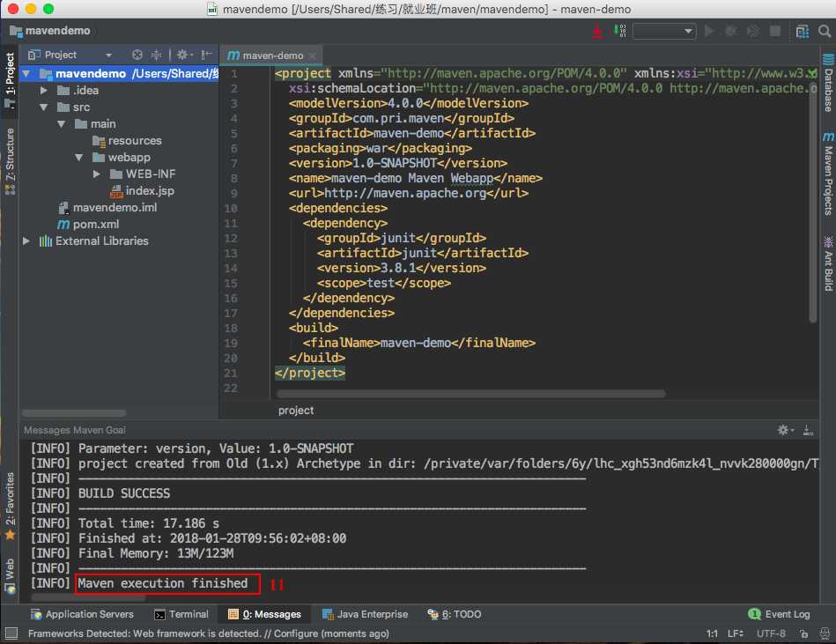Viewport: 836px width, 644px height.
Task: Click the project breadcrumb below the editor
Action: tap(296, 411)
